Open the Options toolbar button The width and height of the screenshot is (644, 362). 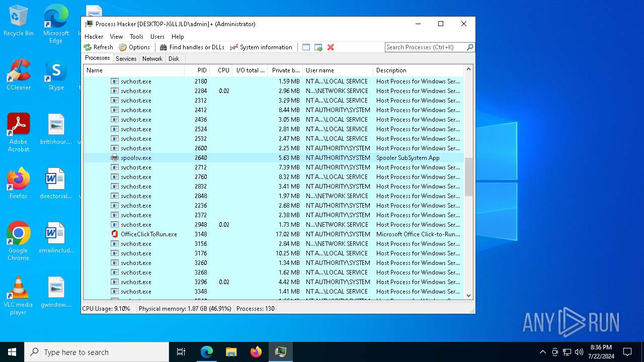[x=134, y=47]
